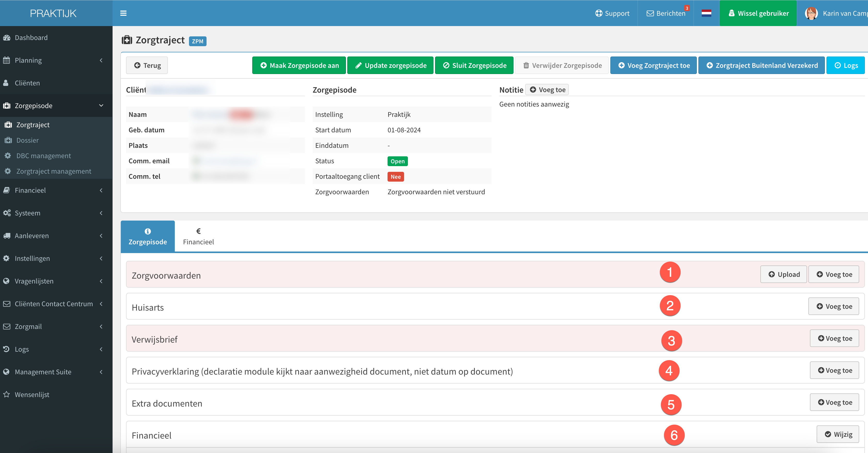
Task: Click the text 'Zorgvoorwaarden niet verstuurd'
Action: [436, 192]
